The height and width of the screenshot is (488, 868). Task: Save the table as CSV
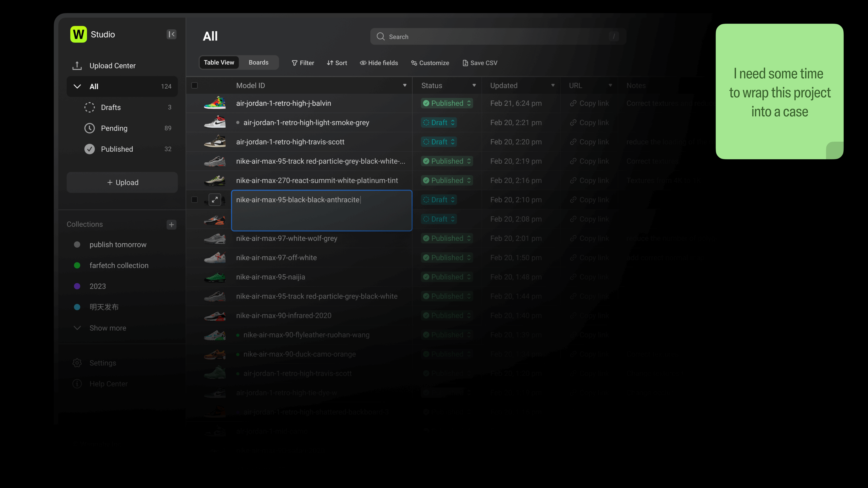coord(480,63)
